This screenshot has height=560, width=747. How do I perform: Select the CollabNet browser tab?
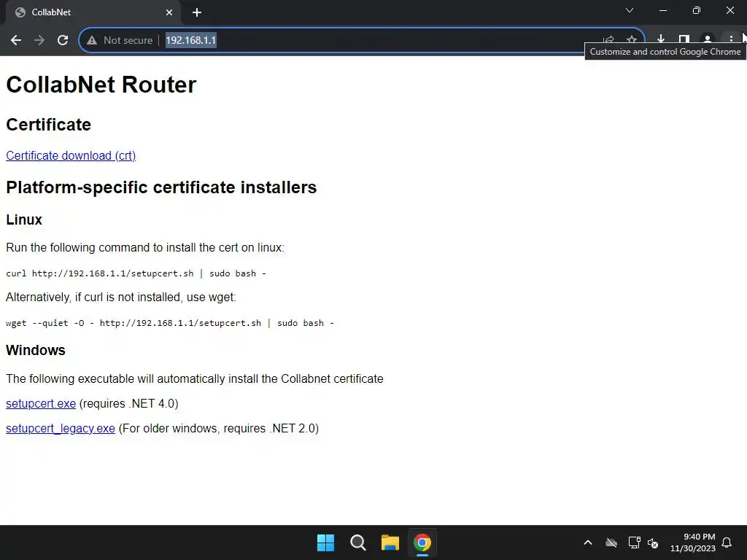pos(93,12)
